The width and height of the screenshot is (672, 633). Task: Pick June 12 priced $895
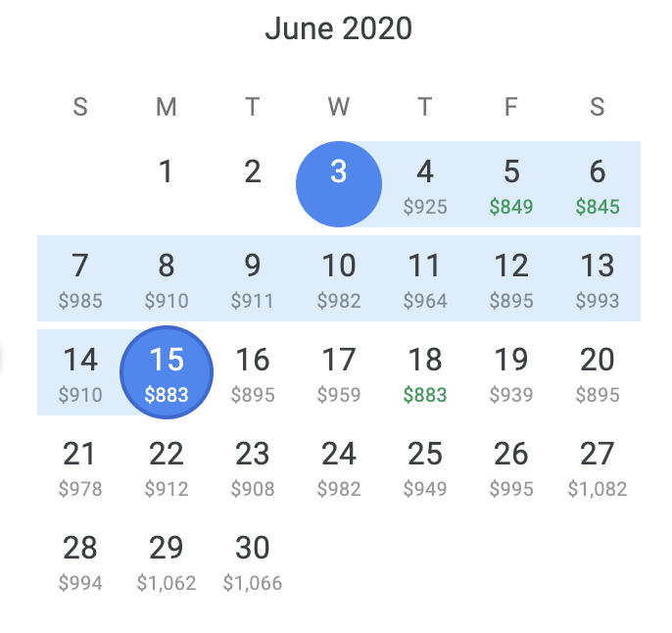click(511, 278)
